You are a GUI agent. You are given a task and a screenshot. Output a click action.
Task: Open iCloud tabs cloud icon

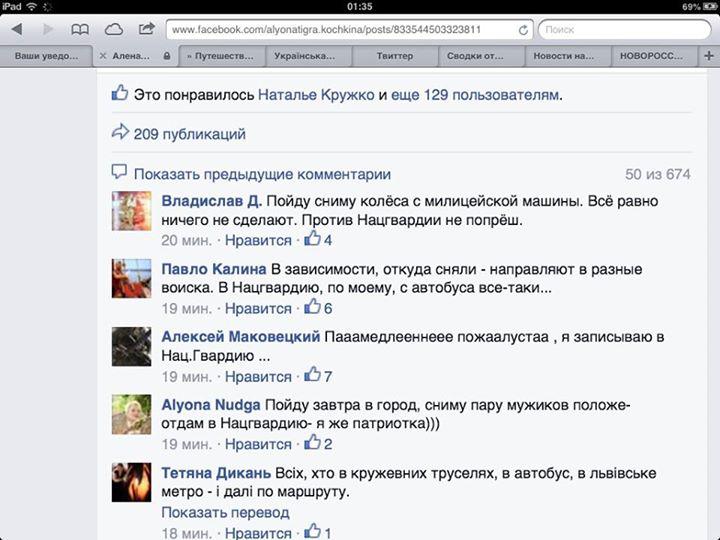(113, 30)
